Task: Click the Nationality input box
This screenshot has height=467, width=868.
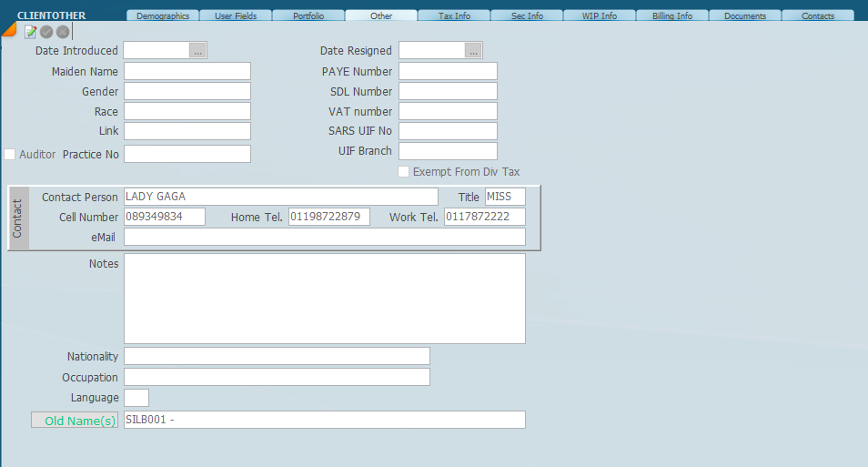Action: coord(277,356)
